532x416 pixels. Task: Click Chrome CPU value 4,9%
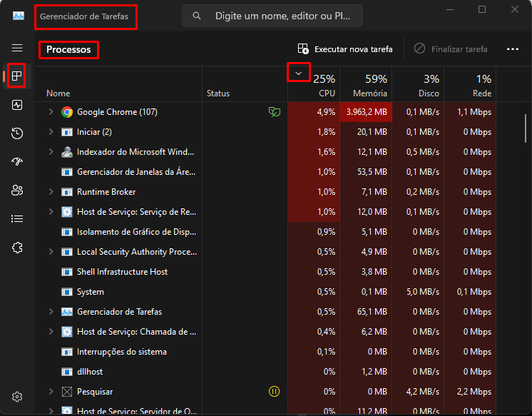326,112
